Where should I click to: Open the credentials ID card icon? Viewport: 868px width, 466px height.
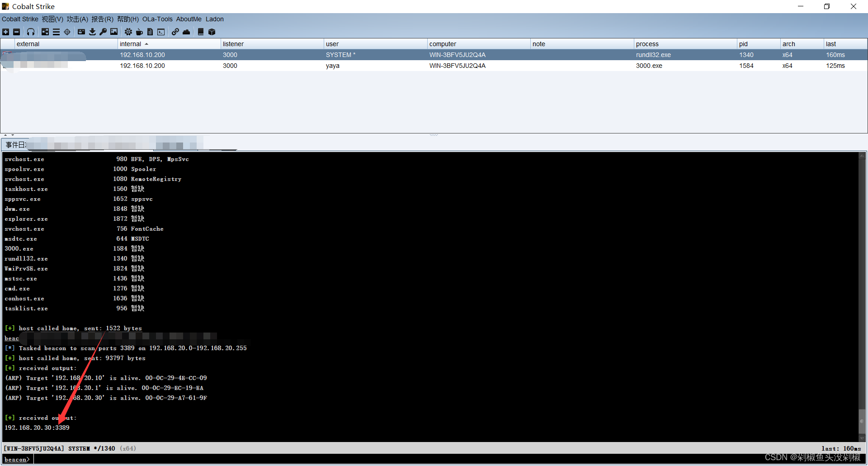pyautogui.click(x=81, y=32)
